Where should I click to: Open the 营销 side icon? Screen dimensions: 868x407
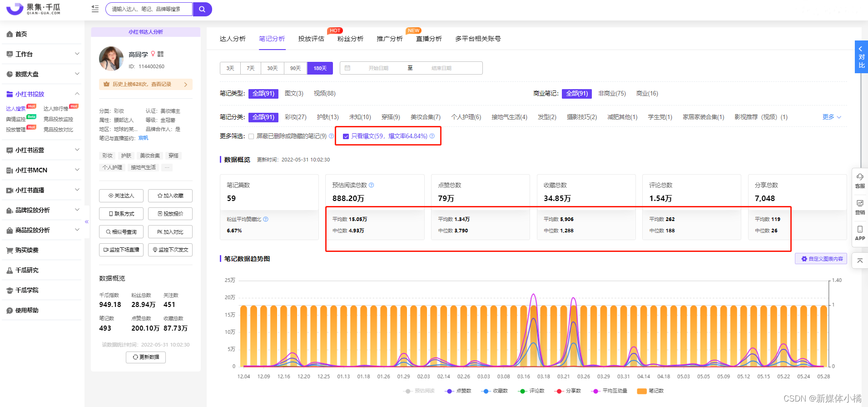(860, 207)
